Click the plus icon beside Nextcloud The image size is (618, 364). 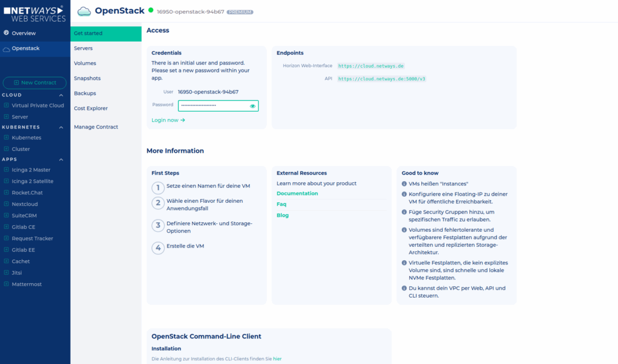coord(7,204)
